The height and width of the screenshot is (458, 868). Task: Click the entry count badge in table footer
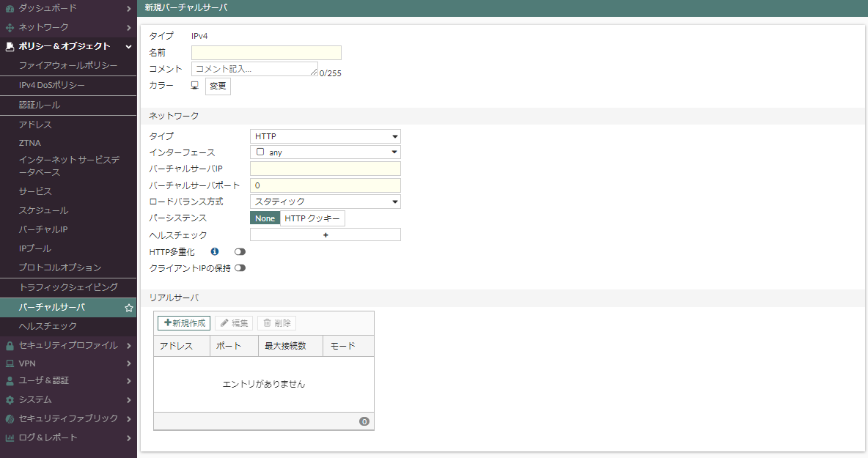click(x=364, y=421)
